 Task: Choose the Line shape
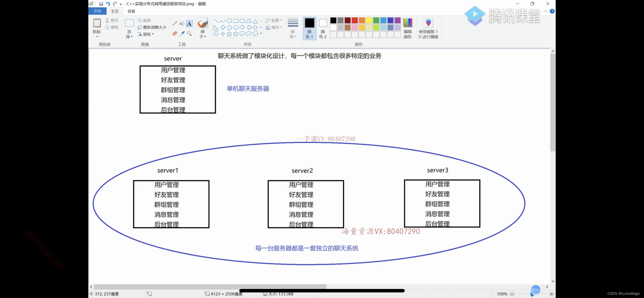pyautogui.click(x=216, y=21)
